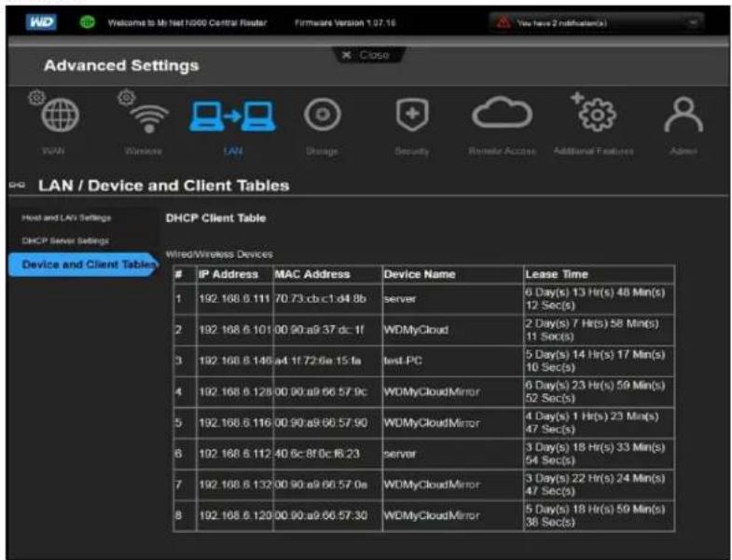Click the red warning notification icon
732x560 pixels.
coord(504,22)
